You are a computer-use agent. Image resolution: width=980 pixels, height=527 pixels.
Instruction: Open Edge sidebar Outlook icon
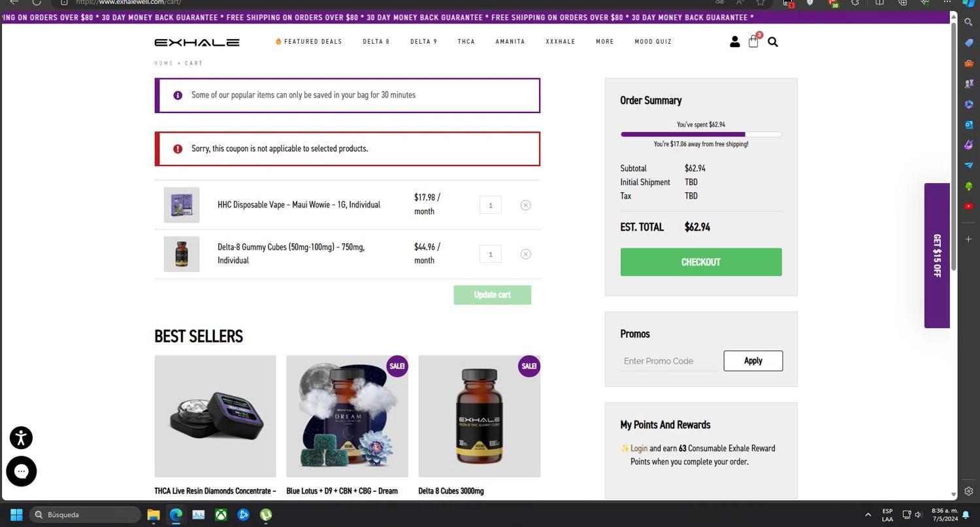(x=969, y=124)
